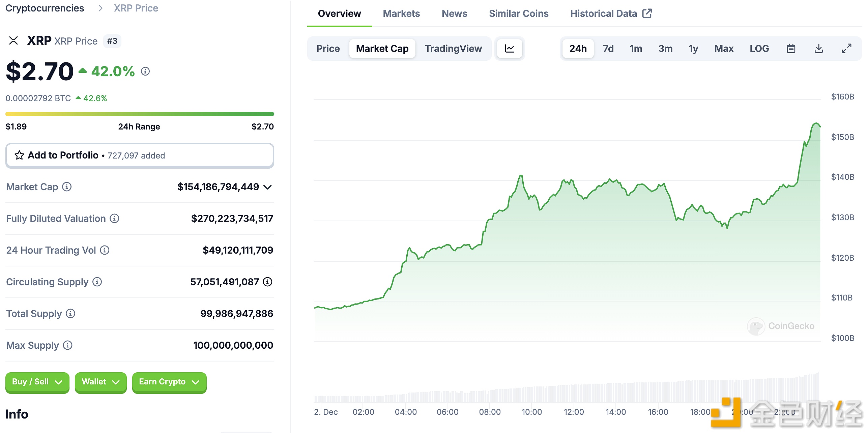Viewport: 868px width, 433px height.
Task: Open the calendar date range picker icon
Action: point(791,49)
